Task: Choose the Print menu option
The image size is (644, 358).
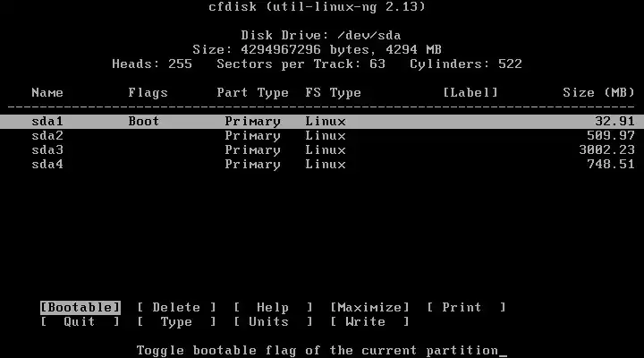Action: click(466, 308)
